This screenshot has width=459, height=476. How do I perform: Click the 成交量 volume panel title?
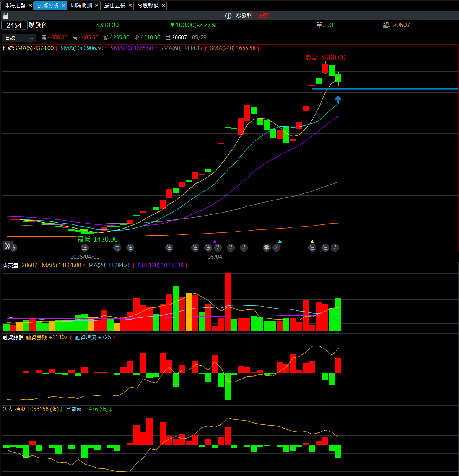pyautogui.click(x=10, y=265)
